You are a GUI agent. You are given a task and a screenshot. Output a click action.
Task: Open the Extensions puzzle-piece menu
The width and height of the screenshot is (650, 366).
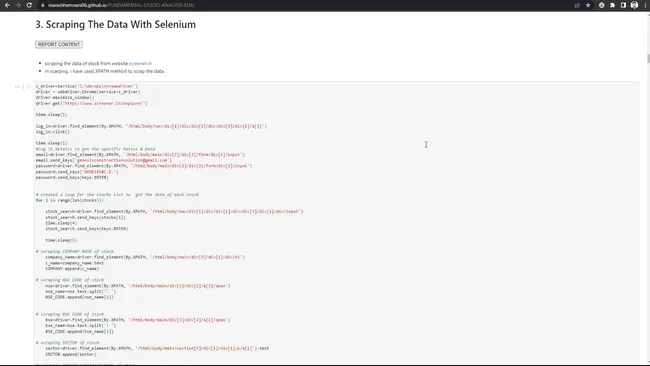[x=612, y=5]
